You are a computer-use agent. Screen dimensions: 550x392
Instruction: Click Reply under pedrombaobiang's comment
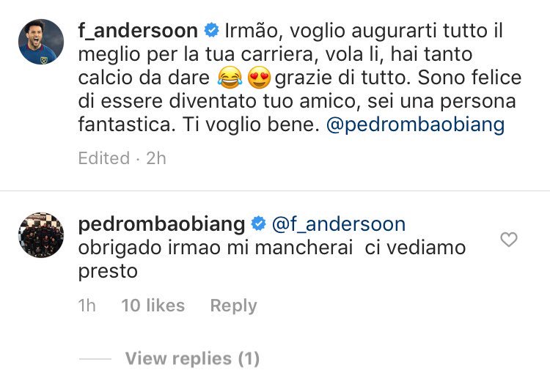[x=234, y=306]
